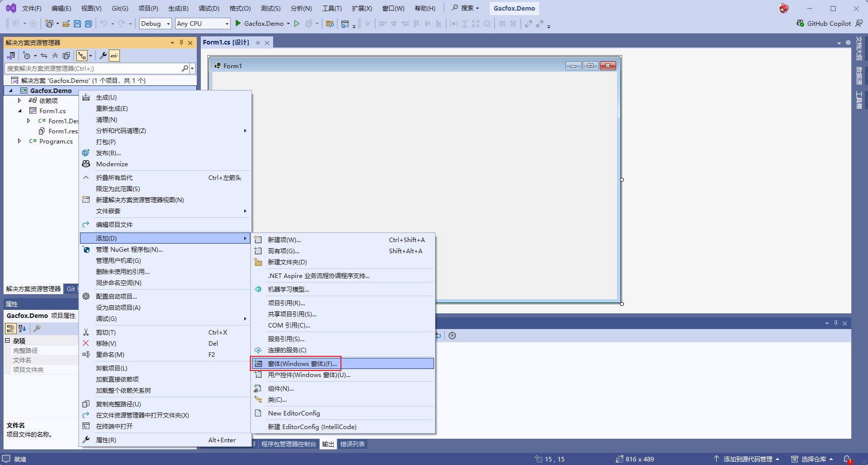The width and height of the screenshot is (868, 465).
Task: Close the Form1.cs [设计] tab
Action: pos(267,43)
